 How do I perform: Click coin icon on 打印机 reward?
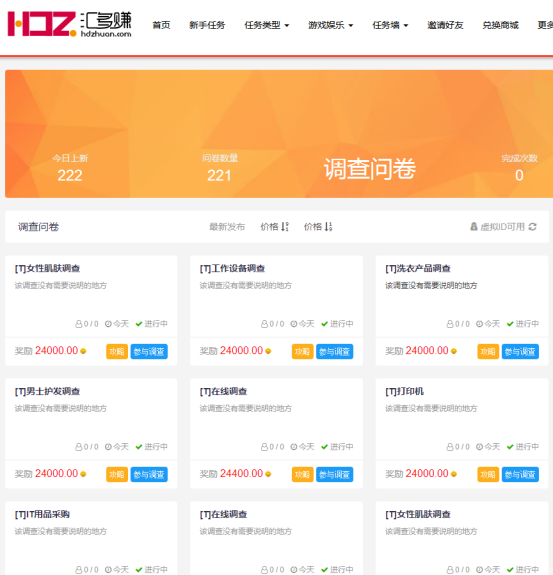click(454, 474)
